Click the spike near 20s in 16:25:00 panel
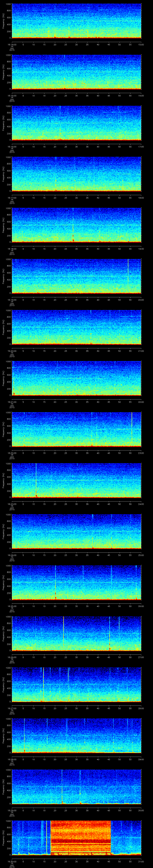This screenshot has height=868, width=153. coord(55,583)
